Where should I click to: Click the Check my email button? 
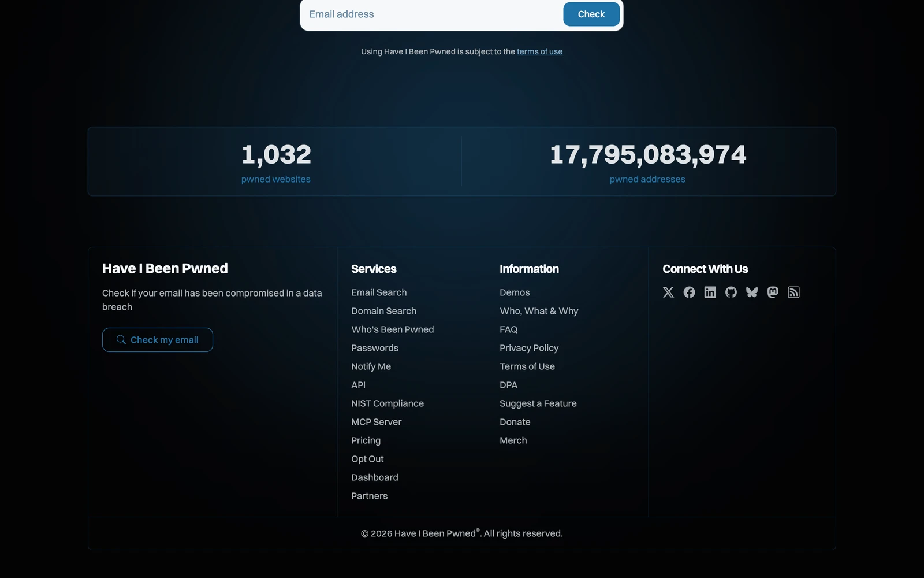[x=158, y=340]
